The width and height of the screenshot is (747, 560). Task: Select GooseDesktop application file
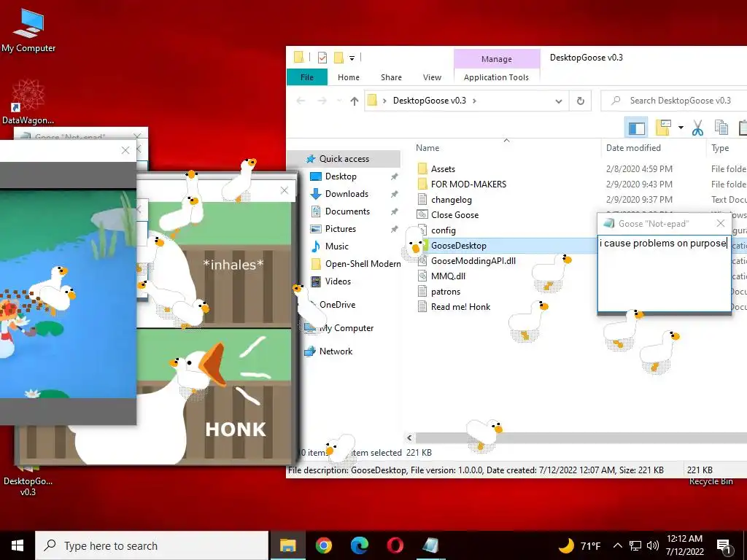(x=458, y=246)
